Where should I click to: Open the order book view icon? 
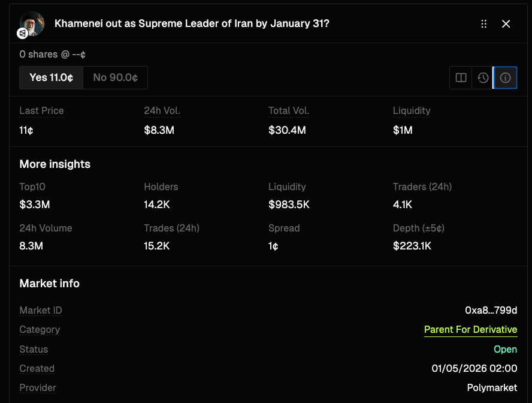(x=461, y=78)
